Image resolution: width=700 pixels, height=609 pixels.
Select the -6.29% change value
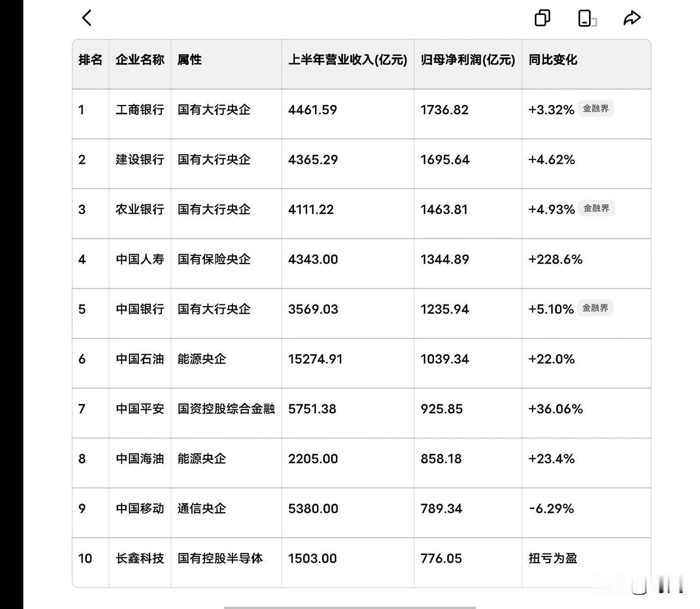tap(551, 508)
